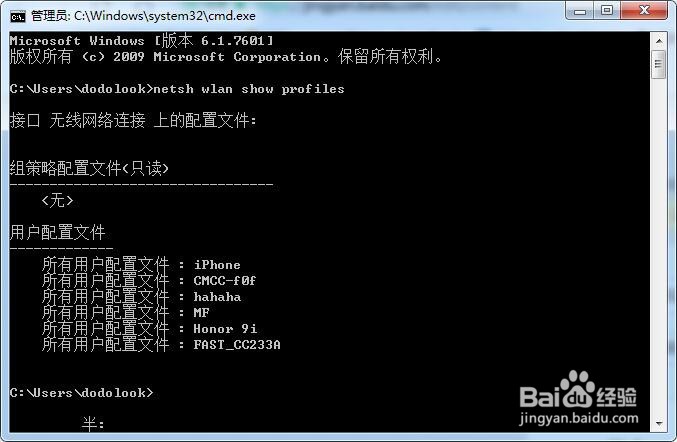The image size is (677, 442).
Task: Click the Baidu paw logo watermark
Action: click(576, 388)
